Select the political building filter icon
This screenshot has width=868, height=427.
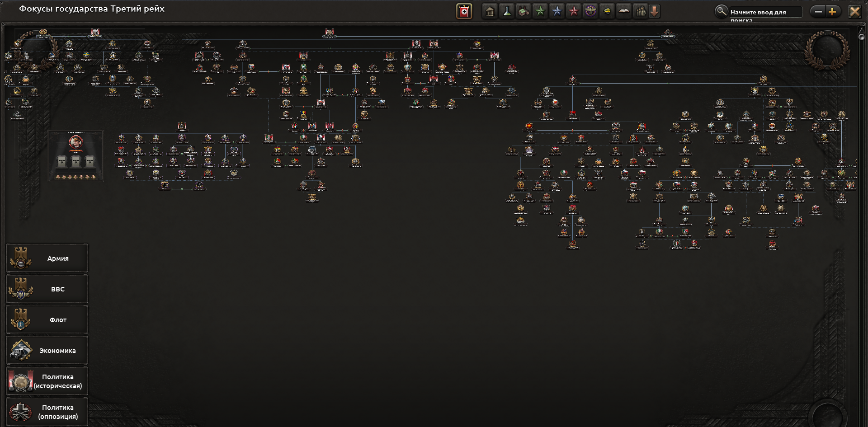tap(490, 11)
